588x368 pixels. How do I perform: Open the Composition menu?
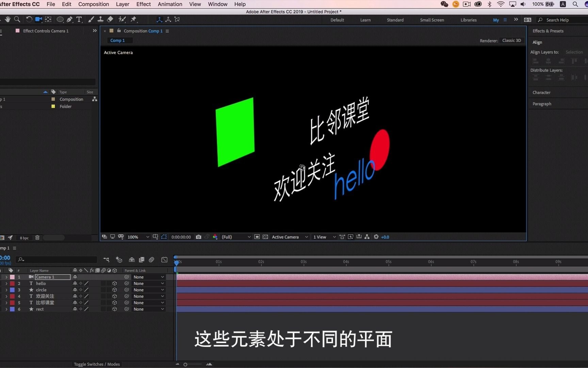click(x=94, y=4)
